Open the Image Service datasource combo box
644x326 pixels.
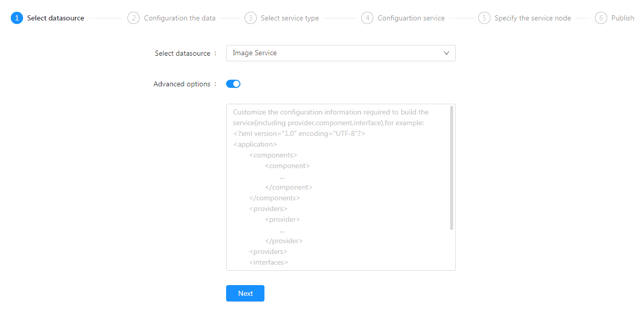click(x=341, y=53)
